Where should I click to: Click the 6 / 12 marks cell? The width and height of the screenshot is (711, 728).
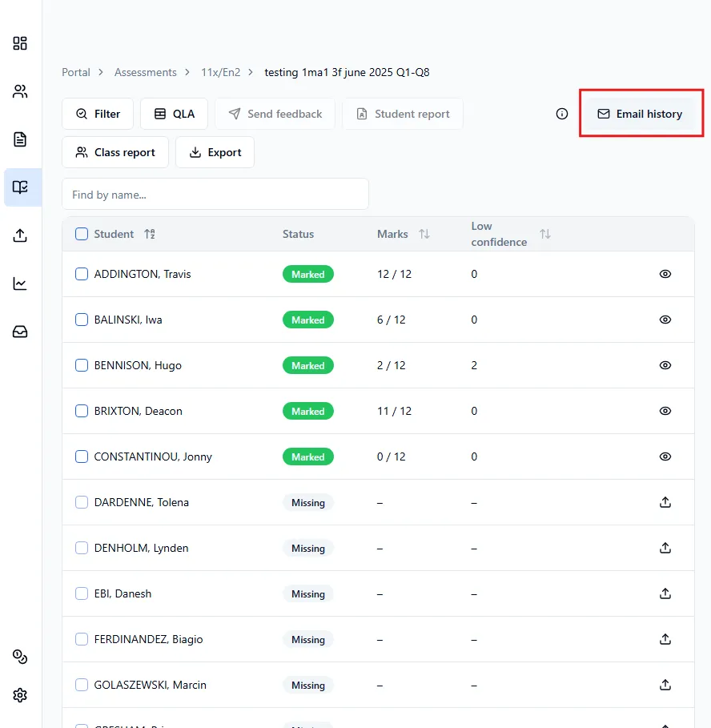pyautogui.click(x=392, y=320)
